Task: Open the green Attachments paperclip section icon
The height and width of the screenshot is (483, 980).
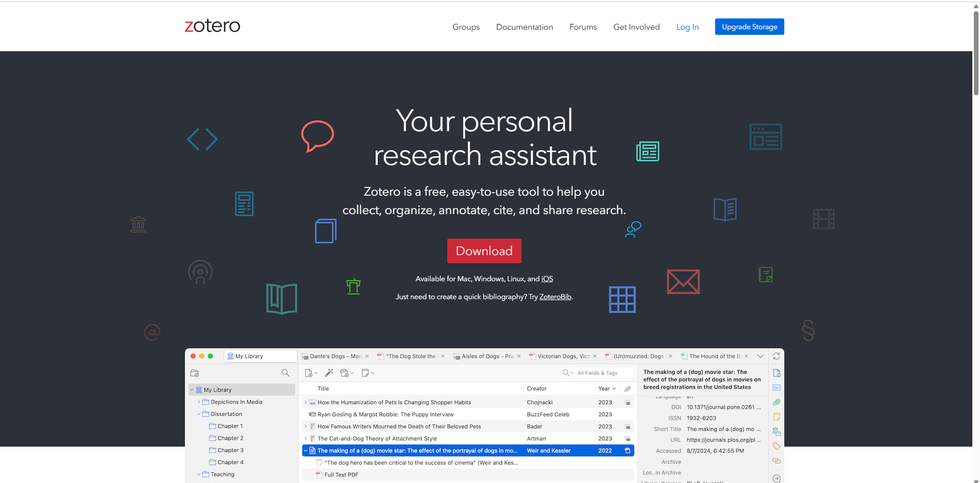Action: coord(777,402)
